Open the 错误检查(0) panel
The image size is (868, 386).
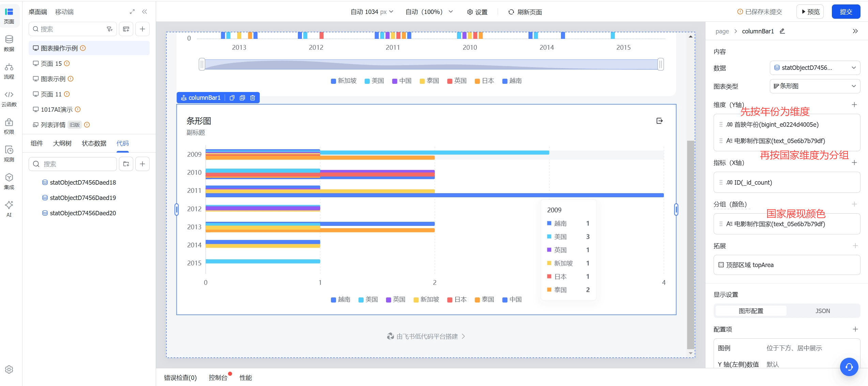(x=180, y=377)
